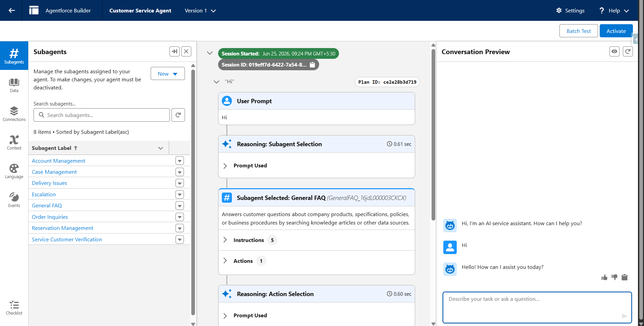This screenshot has height=326, width=644.
Task: Click the User Prompt avatar icon
Action: click(227, 101)
